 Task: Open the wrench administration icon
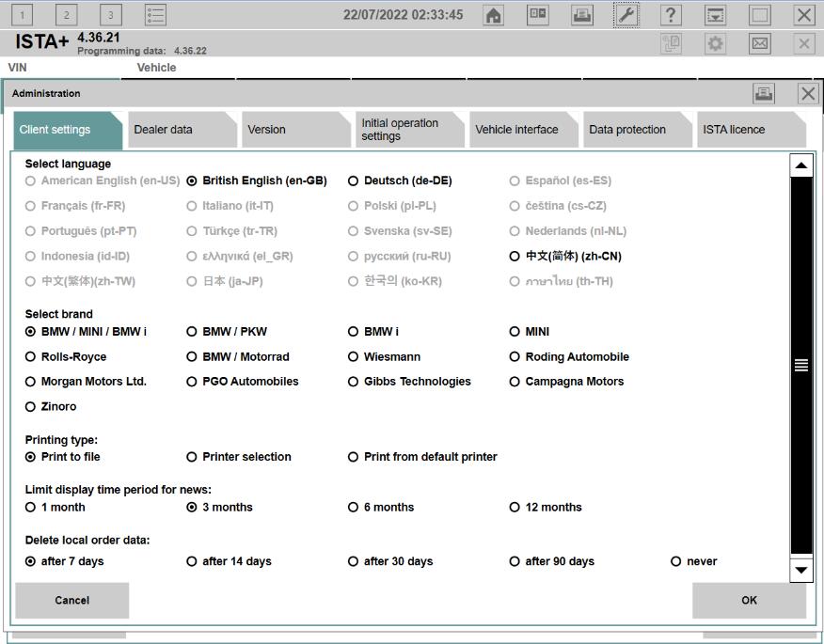tap(626, 15)
